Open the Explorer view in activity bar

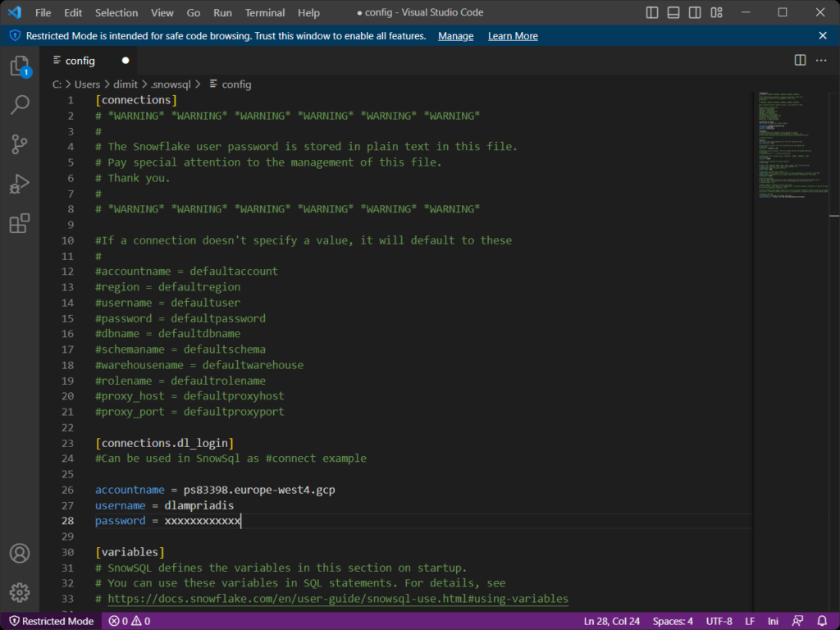coord(20,66)
